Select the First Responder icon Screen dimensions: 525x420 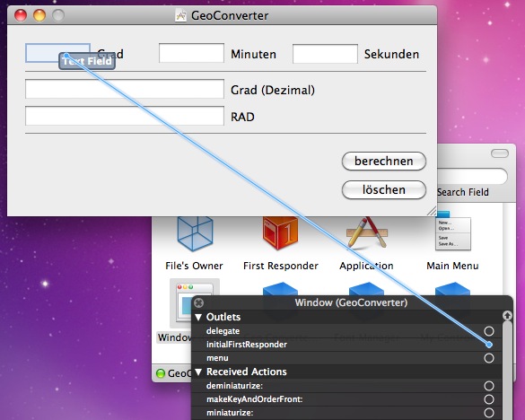281,233
